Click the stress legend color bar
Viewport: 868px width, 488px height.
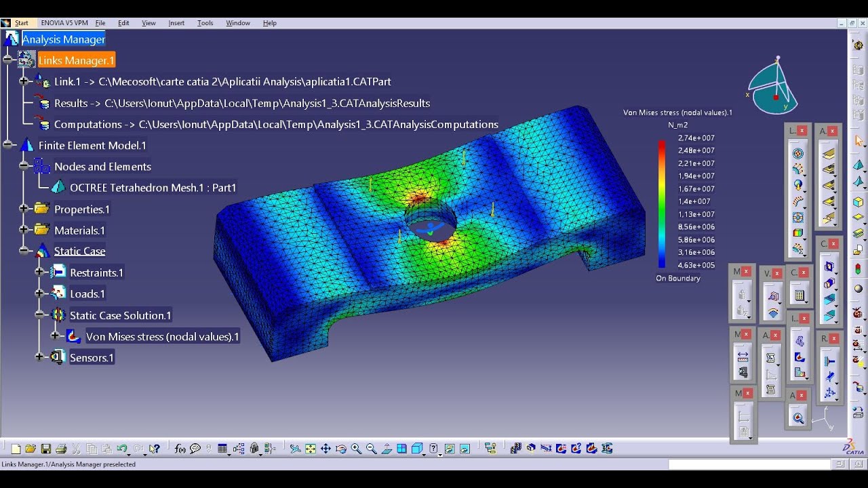(x=662, y=204)
